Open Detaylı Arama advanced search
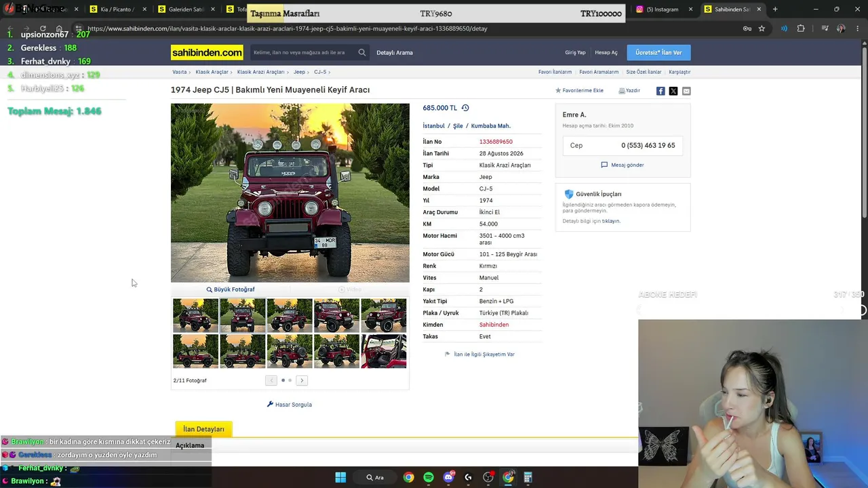Image resolution: width=868 pixels, height=488 pixels. [395, 52]
